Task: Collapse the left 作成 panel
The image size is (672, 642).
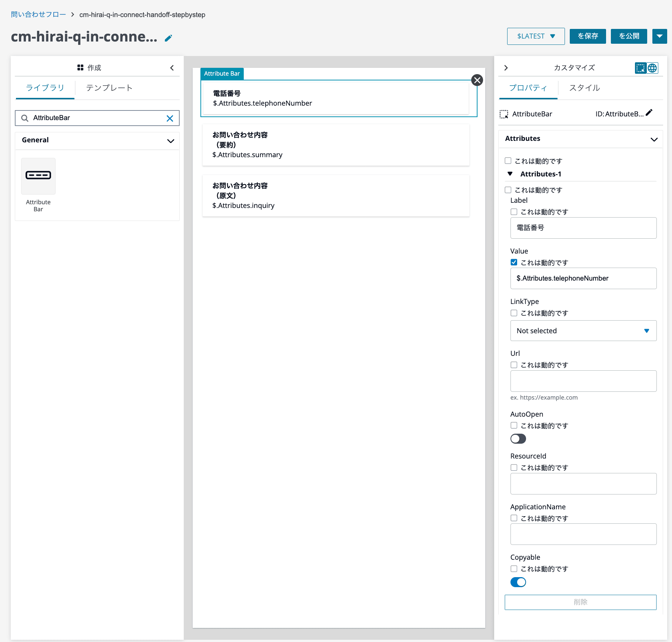Action: 172,68
